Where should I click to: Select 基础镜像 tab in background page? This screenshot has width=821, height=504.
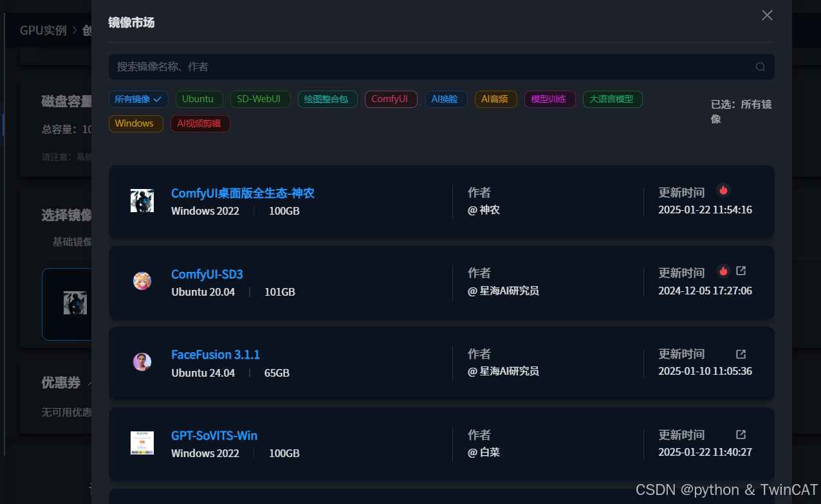point(72,242)
